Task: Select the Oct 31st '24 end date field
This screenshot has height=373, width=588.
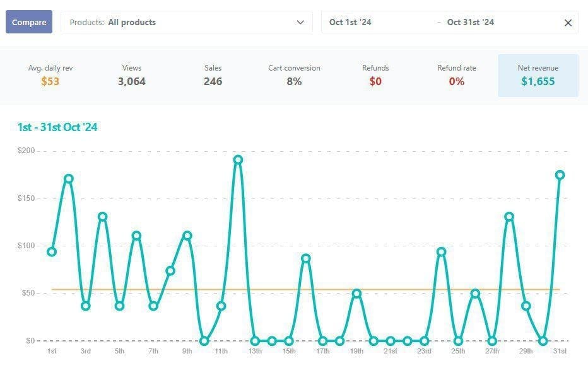Action: (470, 23)
